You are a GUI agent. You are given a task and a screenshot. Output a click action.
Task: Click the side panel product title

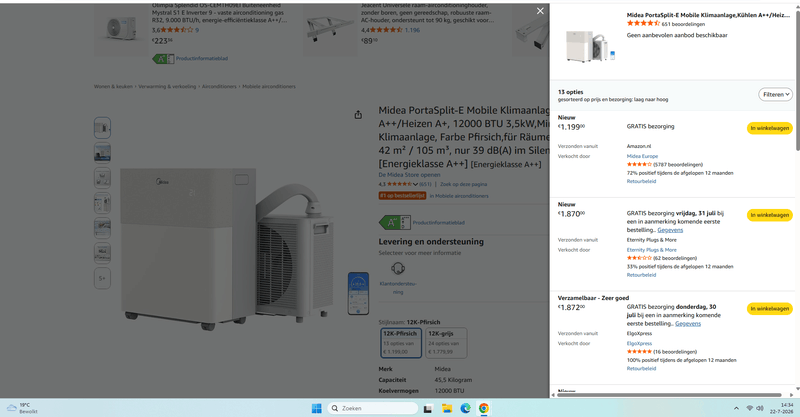(x=708, y=15)
